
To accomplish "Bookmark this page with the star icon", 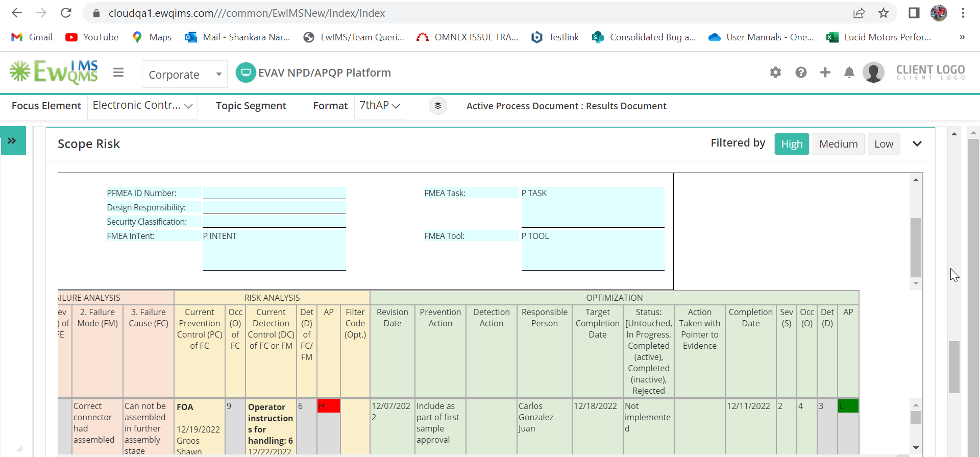I will click(x=884, y=13).
